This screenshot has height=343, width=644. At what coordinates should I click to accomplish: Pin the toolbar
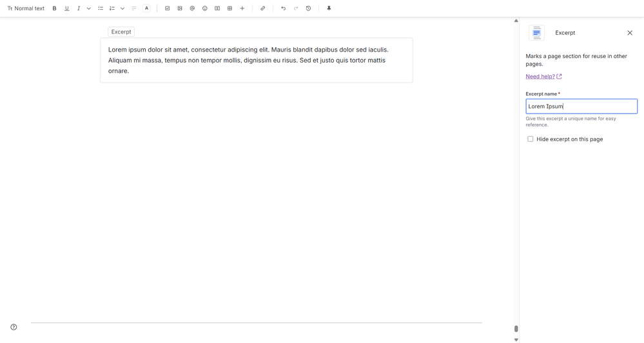click(x=329, y=8)
